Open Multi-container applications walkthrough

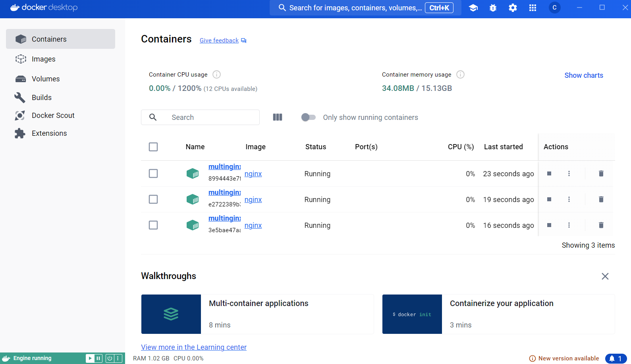click(257, 314)
